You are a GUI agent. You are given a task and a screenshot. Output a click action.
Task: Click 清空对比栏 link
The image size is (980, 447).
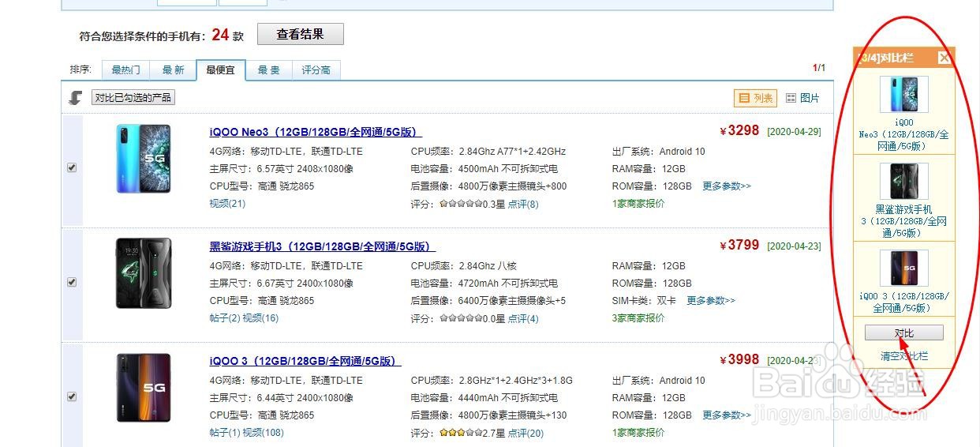904,356
